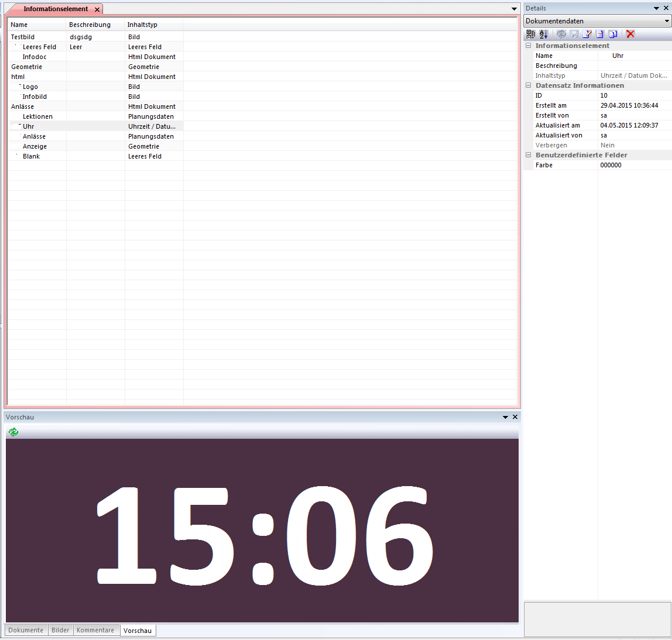Open the Kommentare tab
The width and height of the screenshot is (672, 640).
click(95, 630)
